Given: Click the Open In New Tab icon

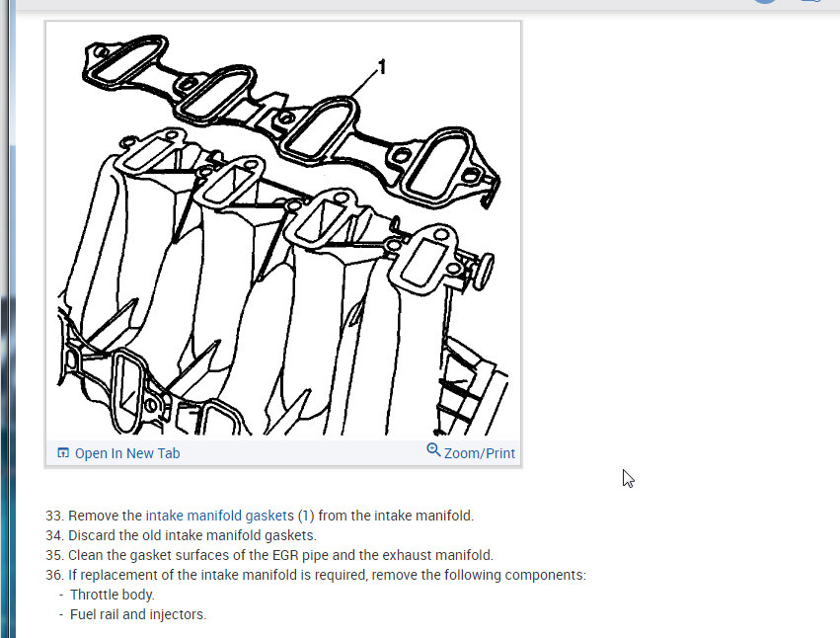Looking at the screenshot, I should click(63, 453).
